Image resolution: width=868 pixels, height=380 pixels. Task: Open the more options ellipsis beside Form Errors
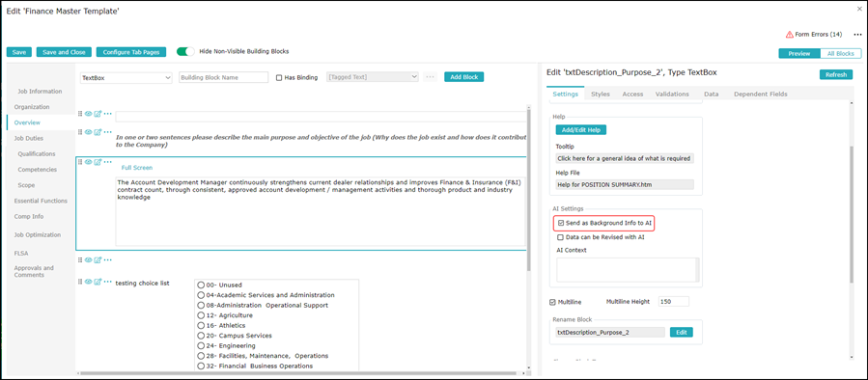[857, 35]
